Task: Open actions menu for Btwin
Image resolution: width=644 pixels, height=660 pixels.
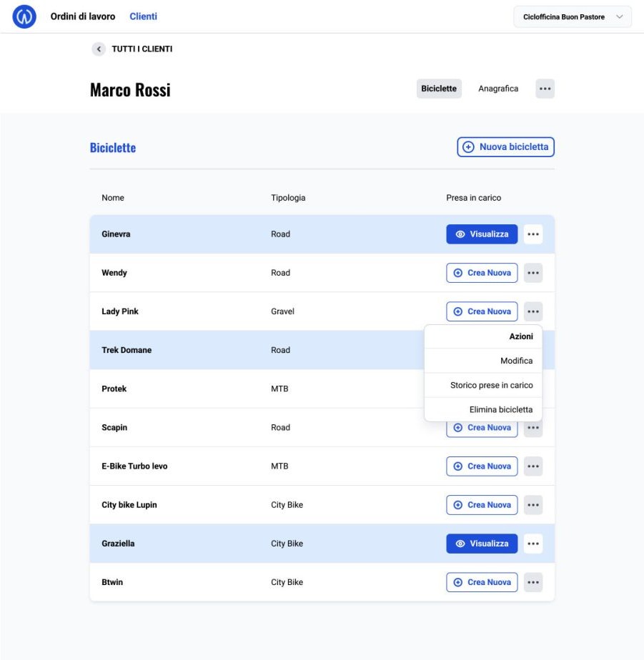Action: [x=533, y=582]
